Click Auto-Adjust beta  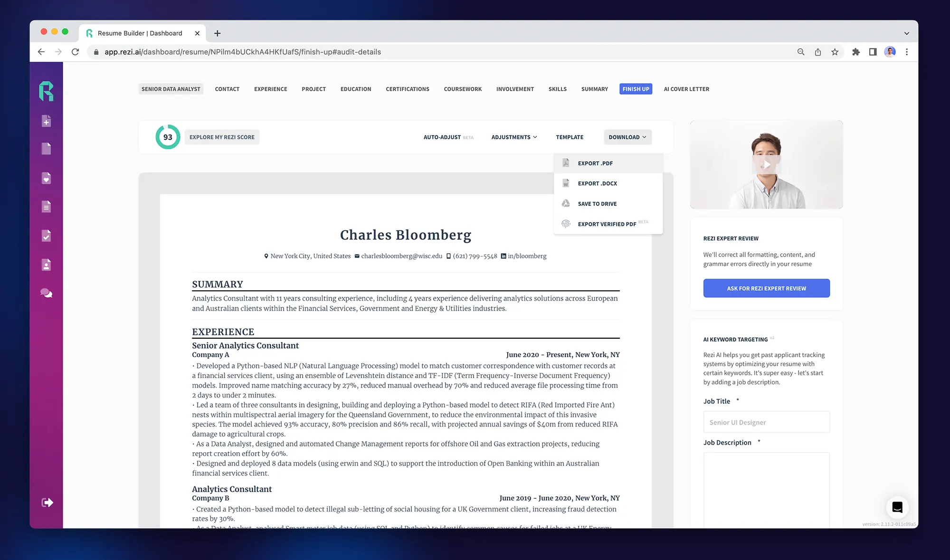448,137
